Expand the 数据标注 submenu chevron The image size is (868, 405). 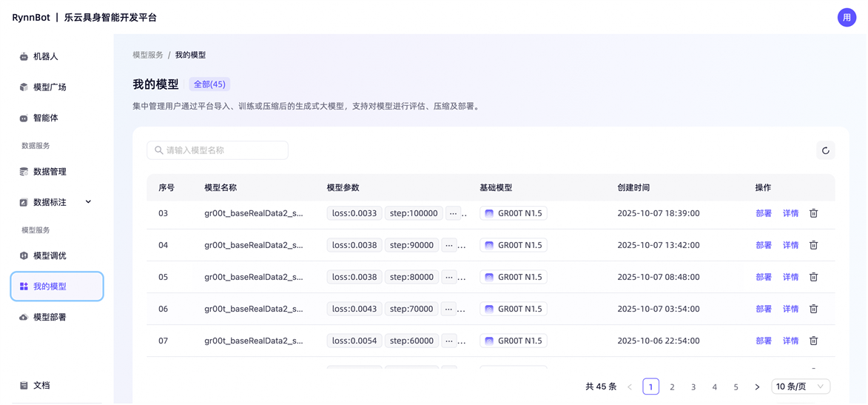pos(89,202)
